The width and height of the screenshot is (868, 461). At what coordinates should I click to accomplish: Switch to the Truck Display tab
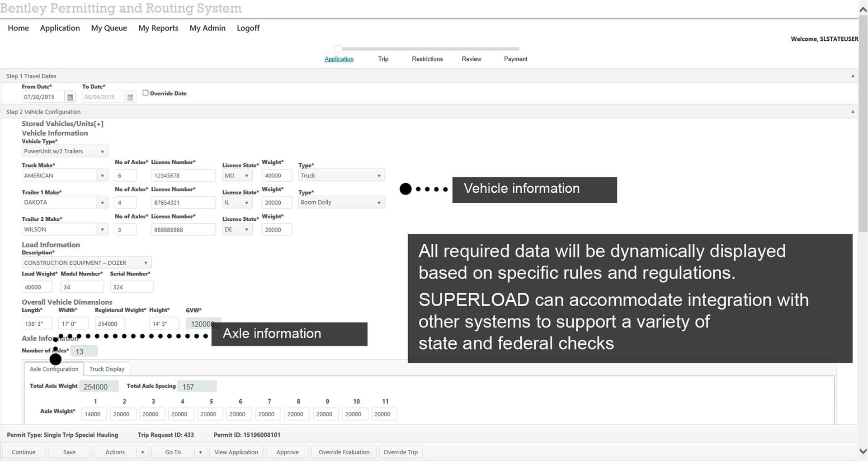point(107,369)
